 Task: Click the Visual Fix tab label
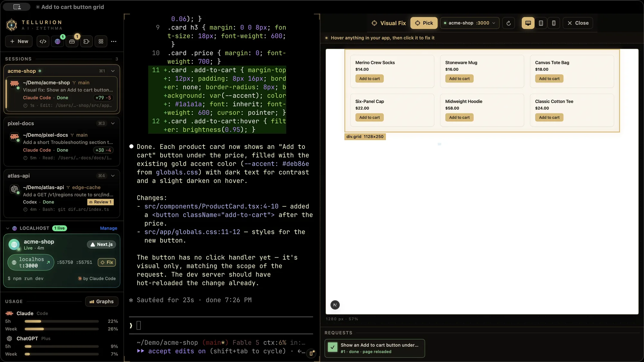(389, 23)
